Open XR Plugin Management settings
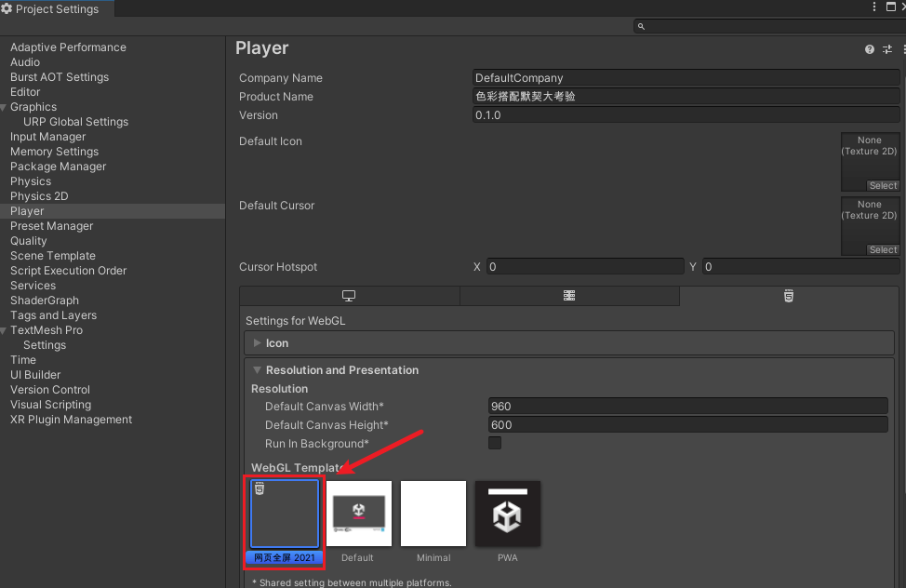906x588 pixels. tap(71, 420)
